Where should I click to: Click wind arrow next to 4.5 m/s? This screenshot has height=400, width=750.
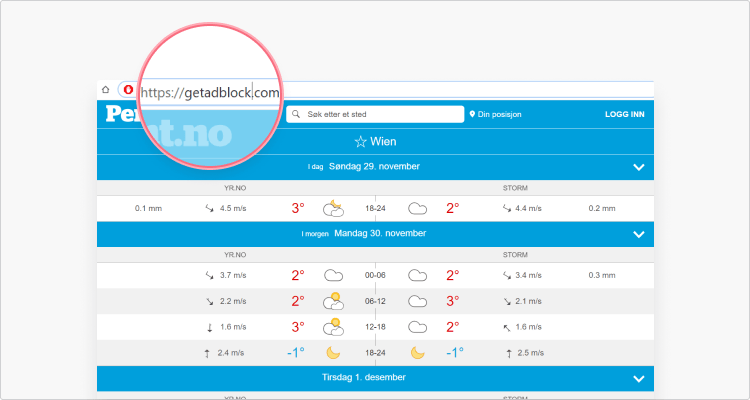click(210, 209)
